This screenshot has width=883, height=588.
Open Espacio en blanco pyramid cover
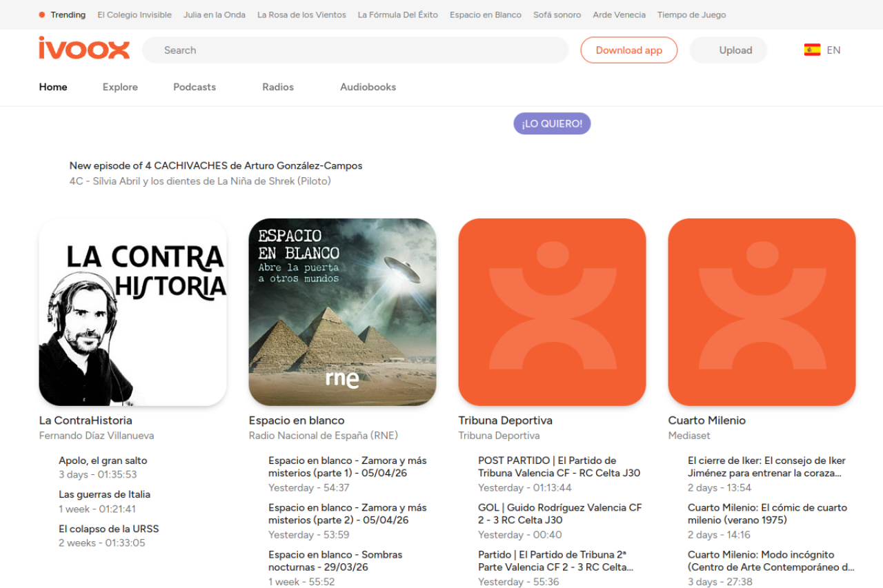point(342,312)
